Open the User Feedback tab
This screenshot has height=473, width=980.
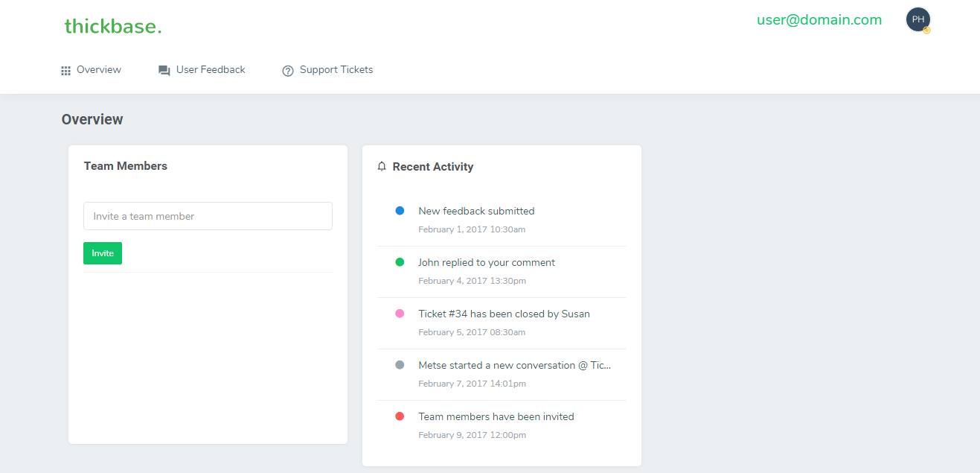[211, 70]
